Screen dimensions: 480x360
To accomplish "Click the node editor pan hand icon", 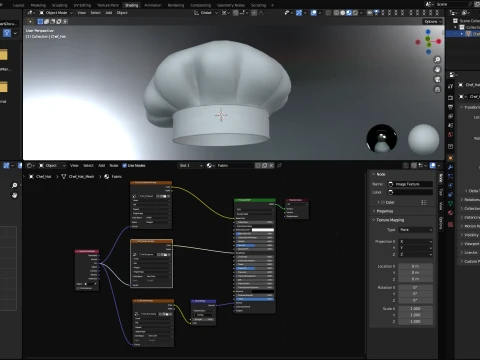I will click(14, 195).
